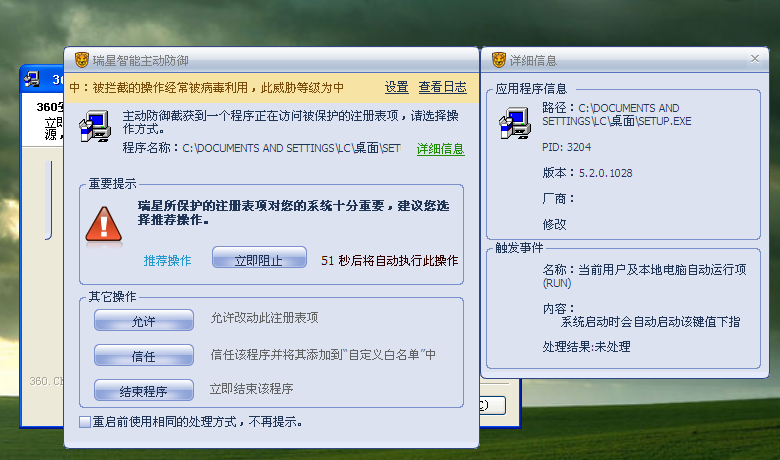
Task: Click the 360 installer window title icon
Action: coord(33,79)
